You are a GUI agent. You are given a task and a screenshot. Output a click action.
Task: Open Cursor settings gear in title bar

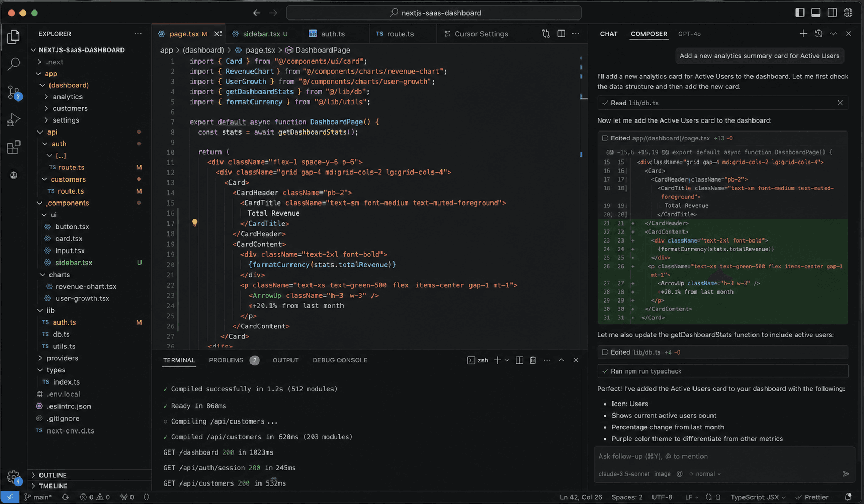[x=848, y=13]
